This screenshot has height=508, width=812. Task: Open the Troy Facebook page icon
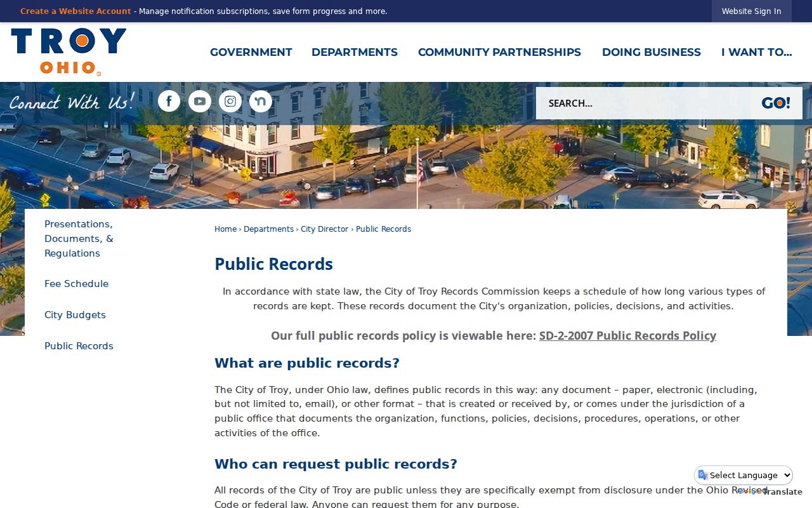pyautogui.click(x=169, y=101)
